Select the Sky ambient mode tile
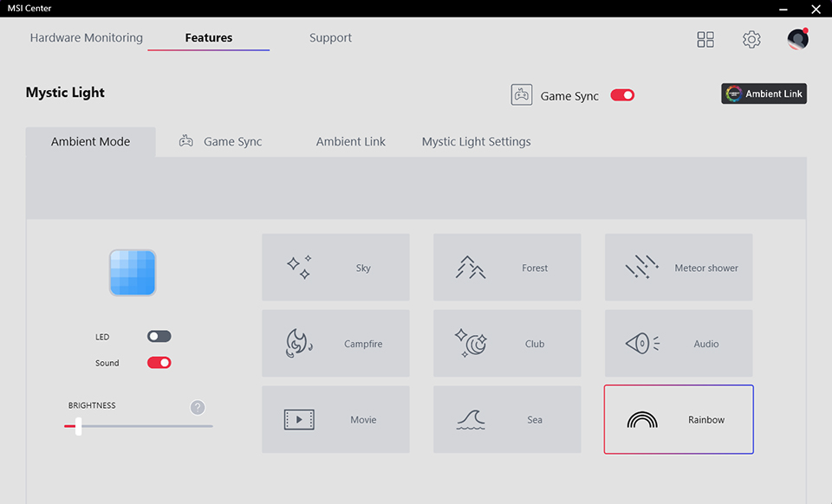 pyautogui.click(x=335, y=267)
